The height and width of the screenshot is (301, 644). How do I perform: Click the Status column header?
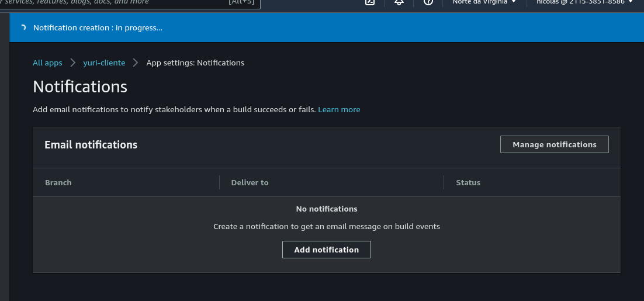tap(468, 183)
